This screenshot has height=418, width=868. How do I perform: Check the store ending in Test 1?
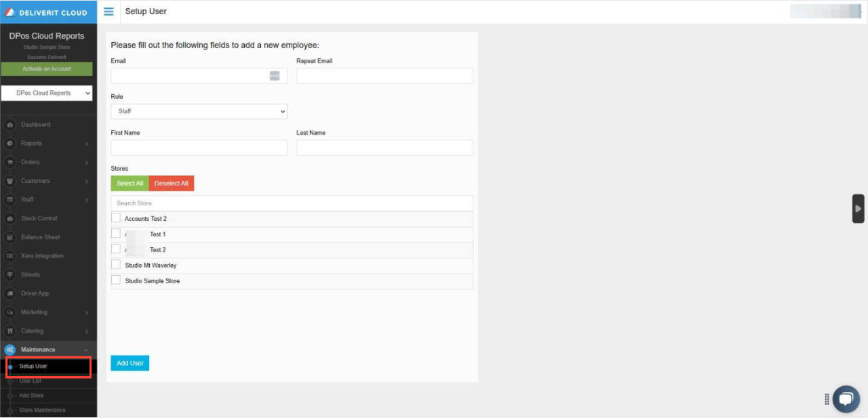116,234
